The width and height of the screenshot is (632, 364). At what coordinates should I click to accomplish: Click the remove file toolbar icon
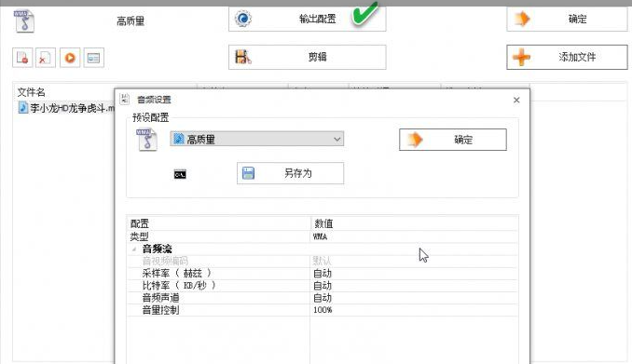22,58
